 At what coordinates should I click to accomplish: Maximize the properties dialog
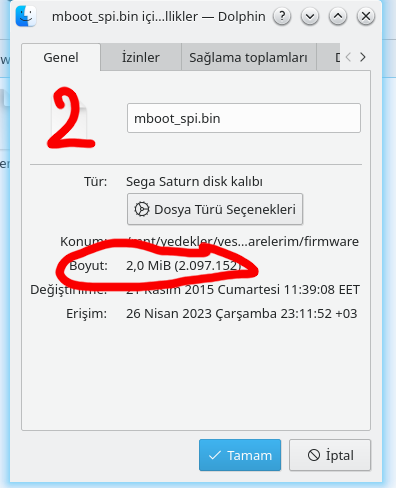(338, 16)
